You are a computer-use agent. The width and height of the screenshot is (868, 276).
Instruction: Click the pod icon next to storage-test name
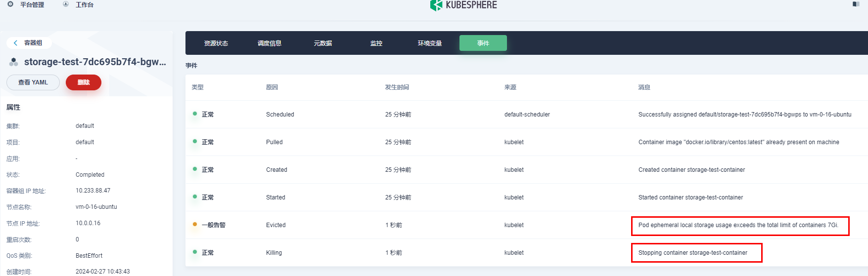coord(14,62)
